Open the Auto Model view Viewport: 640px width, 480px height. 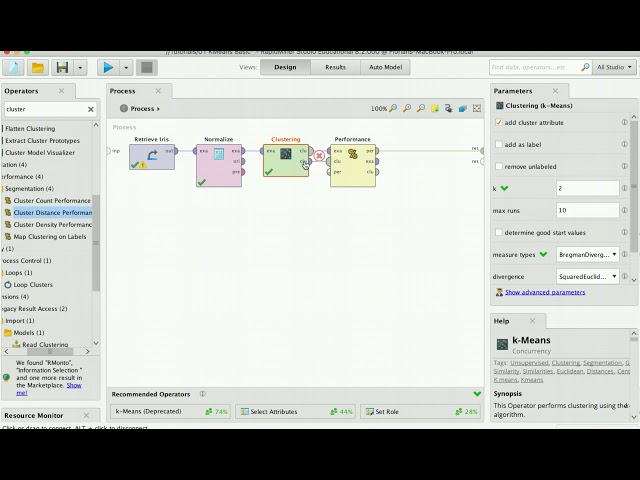[x=385, y=67]
